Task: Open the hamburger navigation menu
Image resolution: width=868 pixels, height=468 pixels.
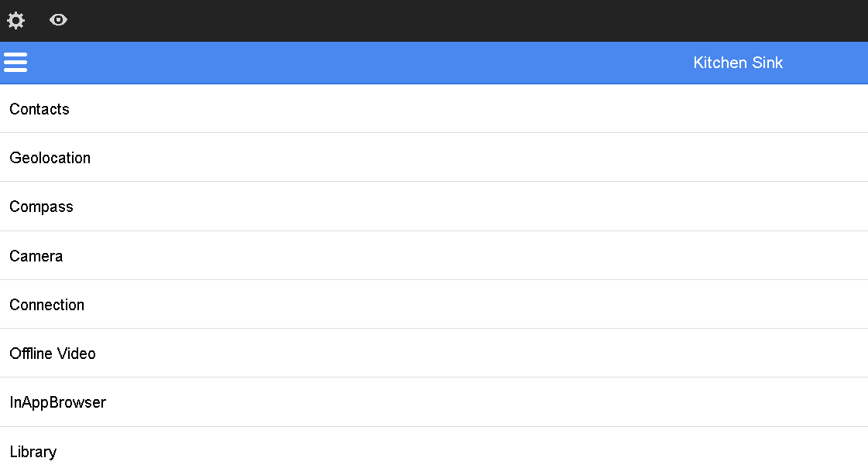Action: (x=15, y=62)
